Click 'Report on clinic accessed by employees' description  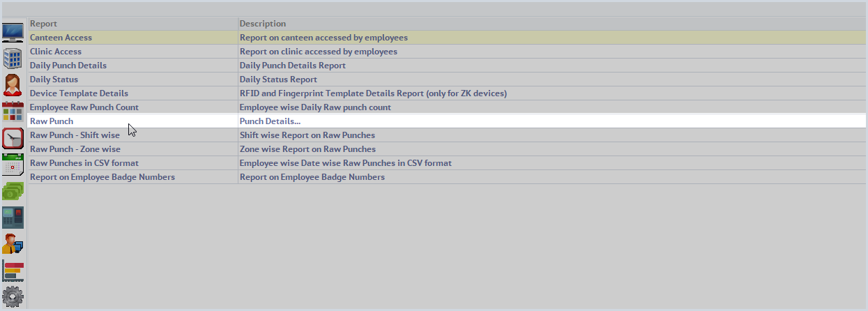click(x=319, y=52)
